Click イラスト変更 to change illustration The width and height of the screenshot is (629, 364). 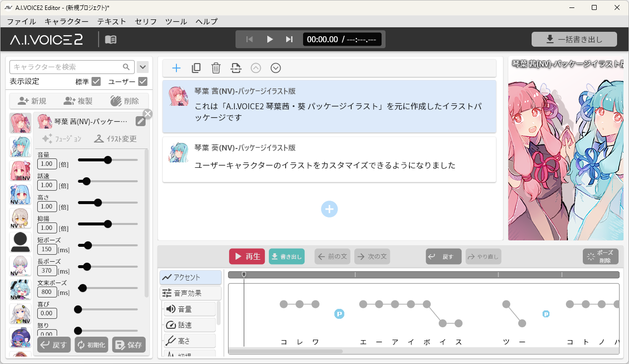click(x=115, y=139)
